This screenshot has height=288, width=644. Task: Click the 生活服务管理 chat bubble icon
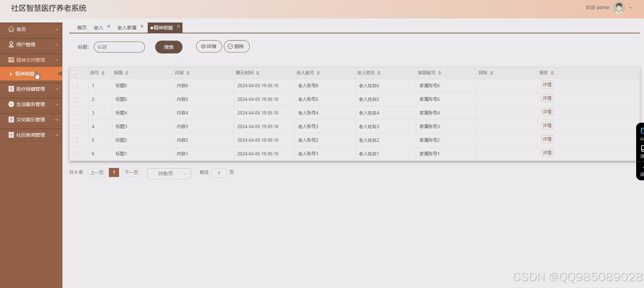point(11,104)
